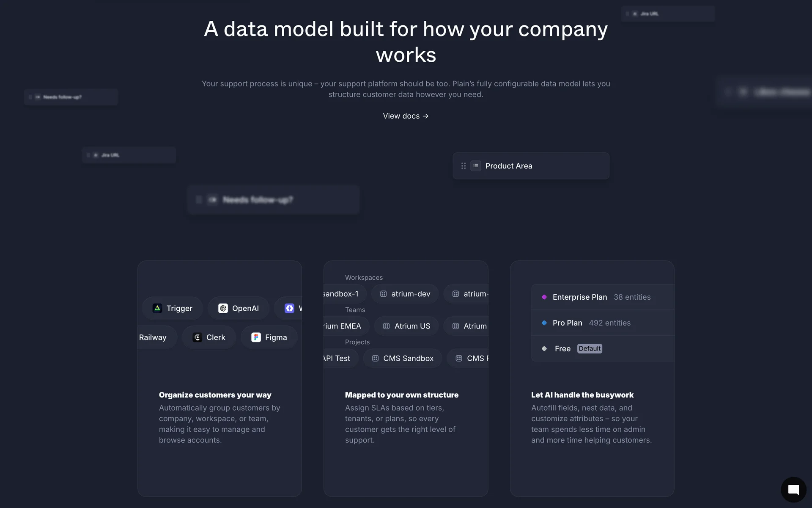Click the Default badge on Free

pos(590,349)
